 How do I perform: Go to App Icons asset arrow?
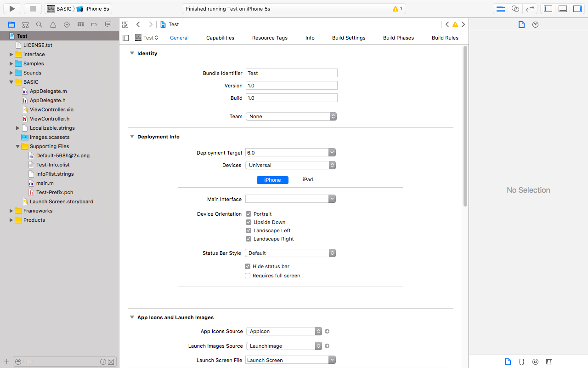coord(327,331)
